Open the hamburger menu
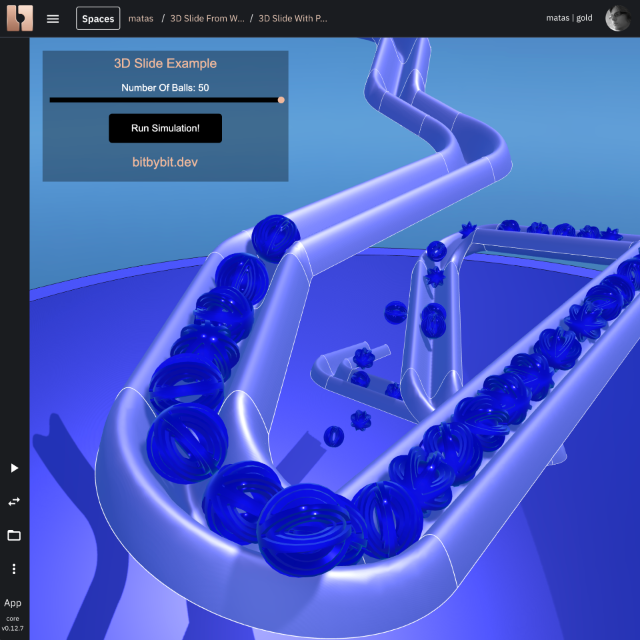This screenshot has width=640, height=640. [x=53, y=19]
